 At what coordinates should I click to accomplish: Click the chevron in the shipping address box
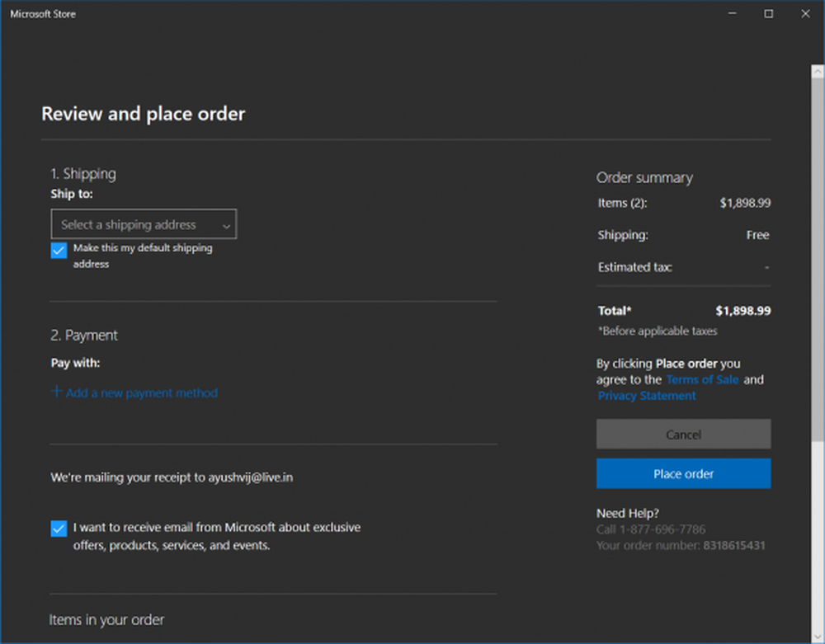click(x=226, y=225)
